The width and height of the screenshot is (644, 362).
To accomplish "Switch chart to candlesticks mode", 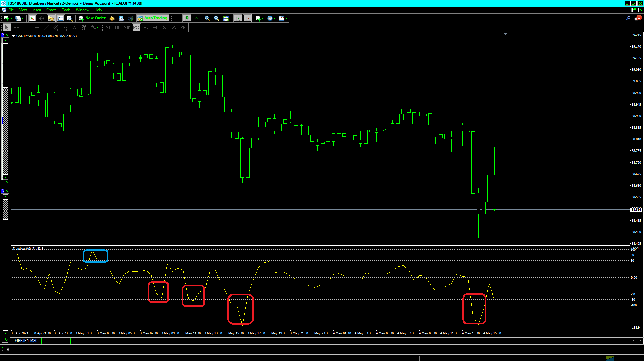I will (187, 18).
